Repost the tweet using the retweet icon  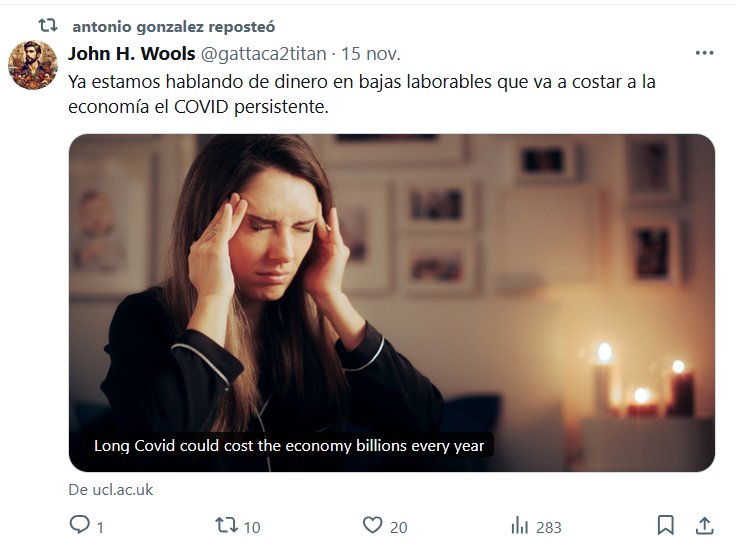pyautogui.click(x=227, y=525)
